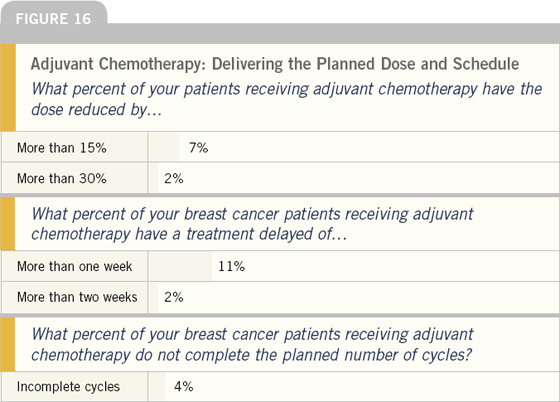Viewport: 560px width, 402px height.
Task: Select the More than 30% row label
Action: (61, 179)
